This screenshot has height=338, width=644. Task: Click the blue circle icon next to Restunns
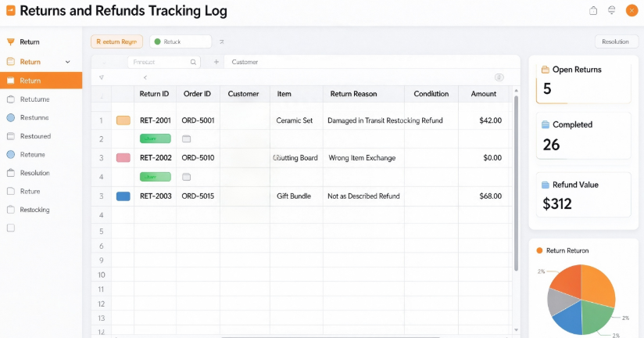pos(11,117)
